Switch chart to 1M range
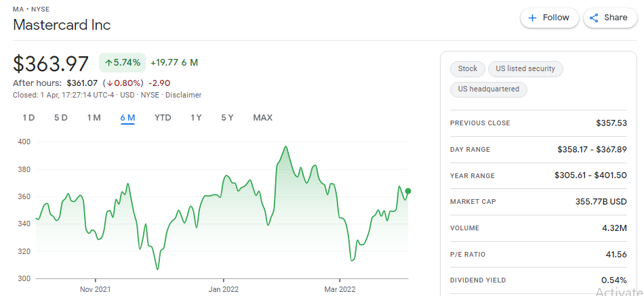644x296 pixels. 94,118
